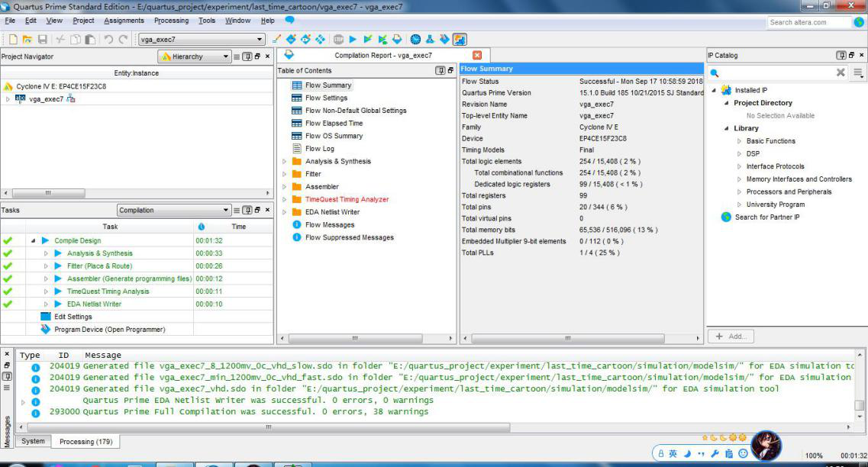Click the IP Catalog search magnifier icon

(x=715, y=73)
